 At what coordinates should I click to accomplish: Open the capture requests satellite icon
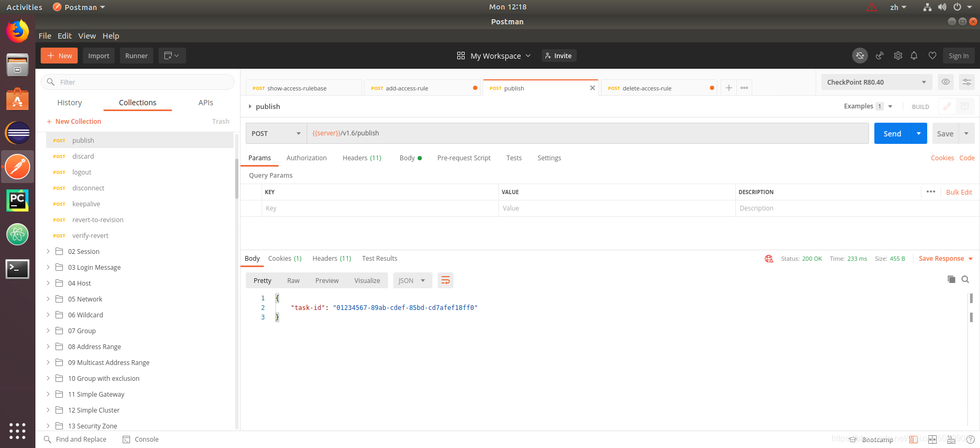[880, 56]
